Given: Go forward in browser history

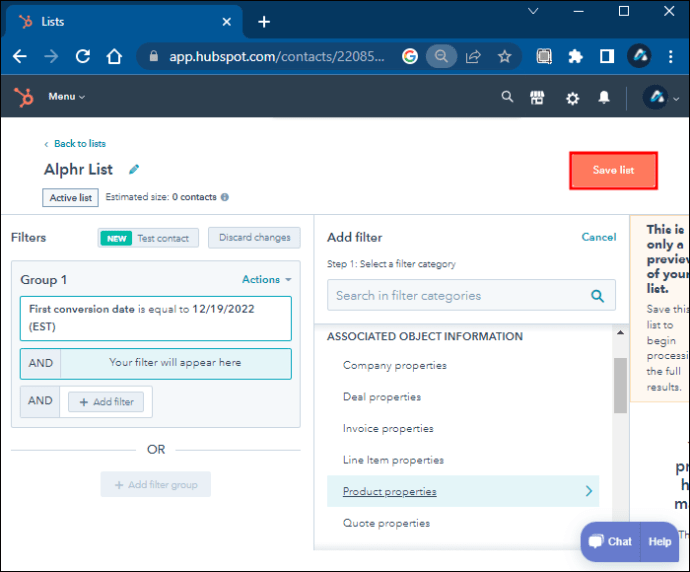Looking at the screenshot, I should tap(51, 56).
